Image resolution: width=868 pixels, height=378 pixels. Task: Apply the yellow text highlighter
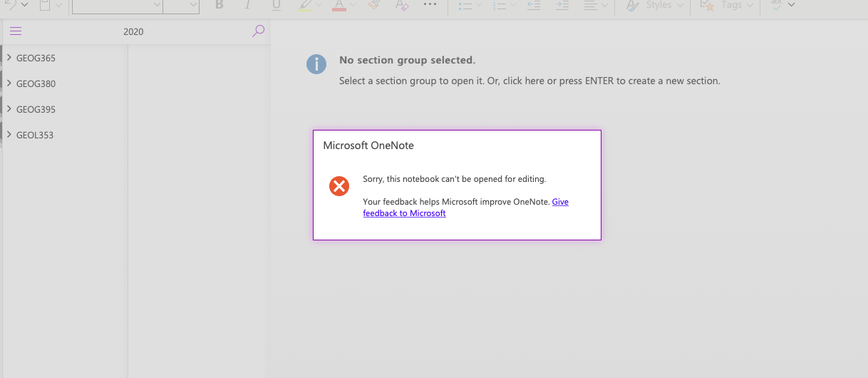(x=304, y=4)
